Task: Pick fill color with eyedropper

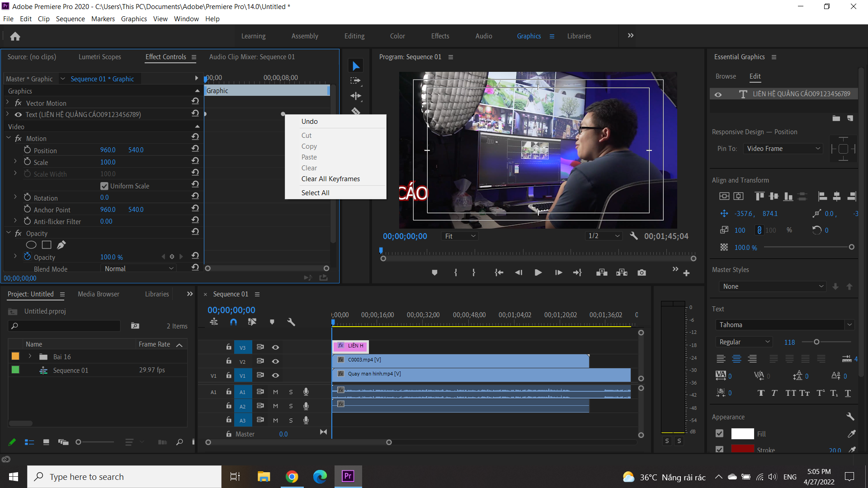Action: (x=851, y=434)
